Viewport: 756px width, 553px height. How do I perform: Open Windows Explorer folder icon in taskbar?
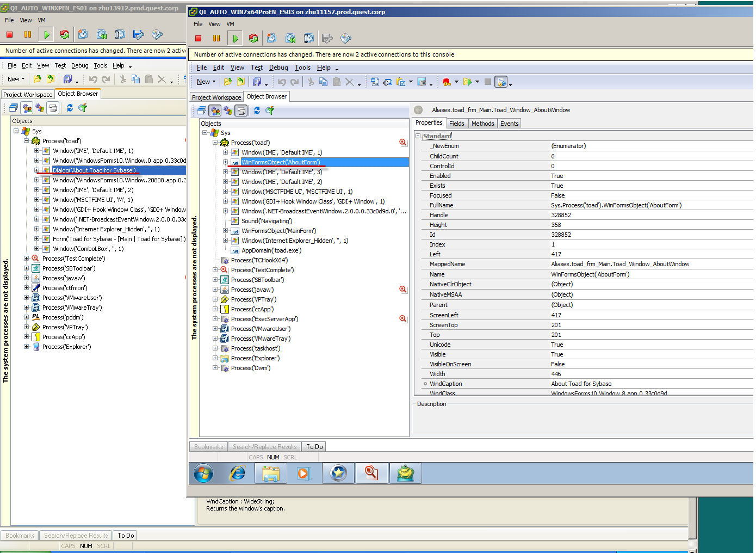pyautogui.click(x=271, y=473)
